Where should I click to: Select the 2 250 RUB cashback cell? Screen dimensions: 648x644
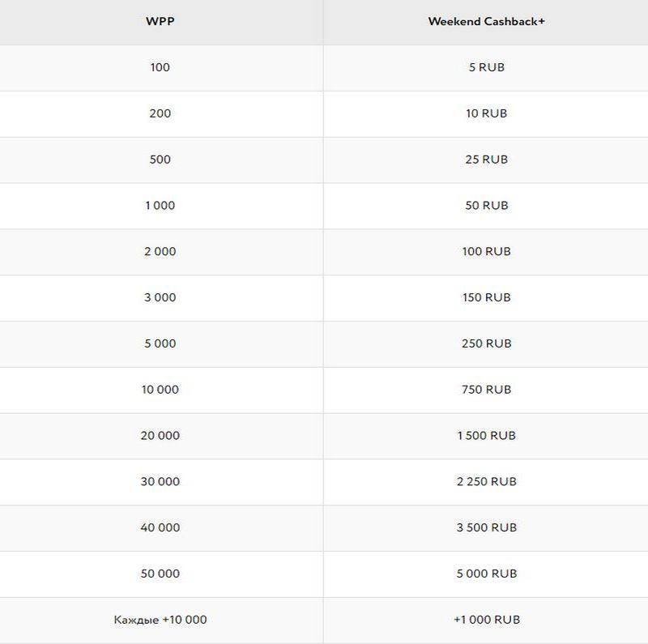(487, 481)
